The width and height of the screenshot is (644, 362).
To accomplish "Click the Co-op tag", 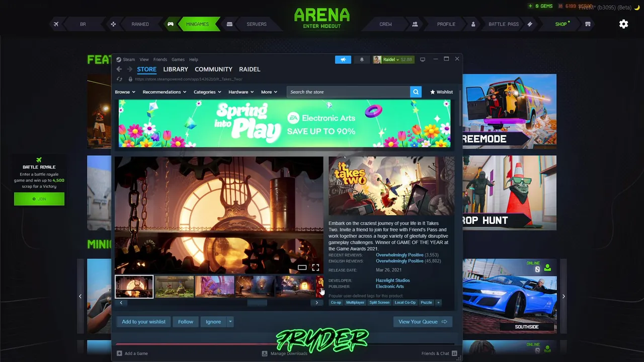I will (336, 302).
